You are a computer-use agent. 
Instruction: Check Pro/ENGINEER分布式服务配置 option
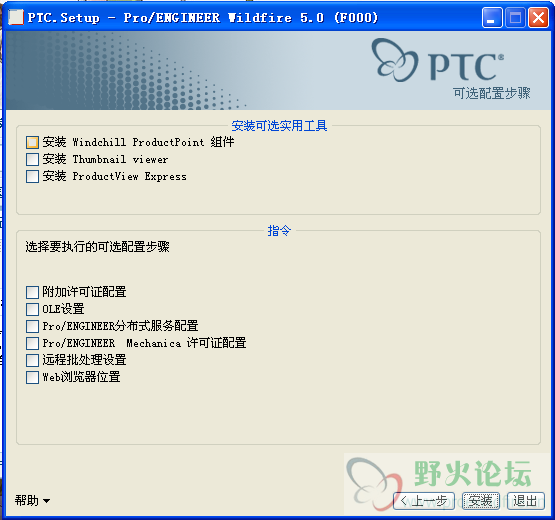32,326
